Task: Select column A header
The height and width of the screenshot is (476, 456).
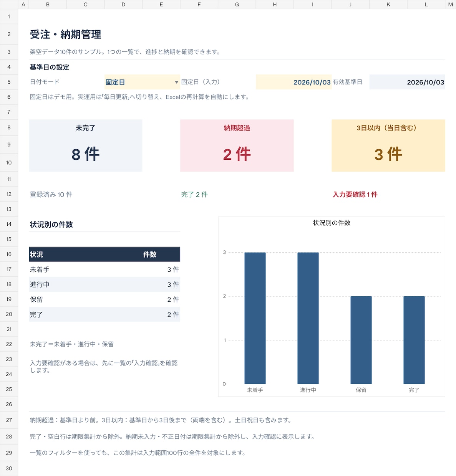Action: 23,5
